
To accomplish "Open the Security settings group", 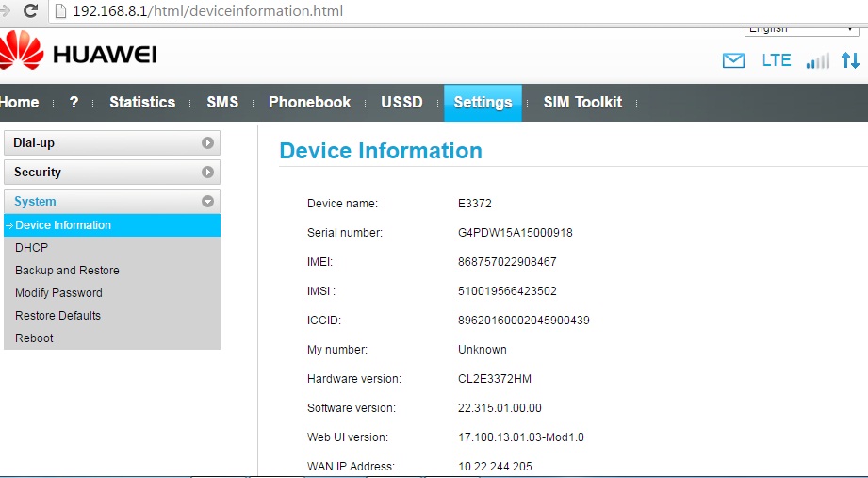I will (112, 173).
